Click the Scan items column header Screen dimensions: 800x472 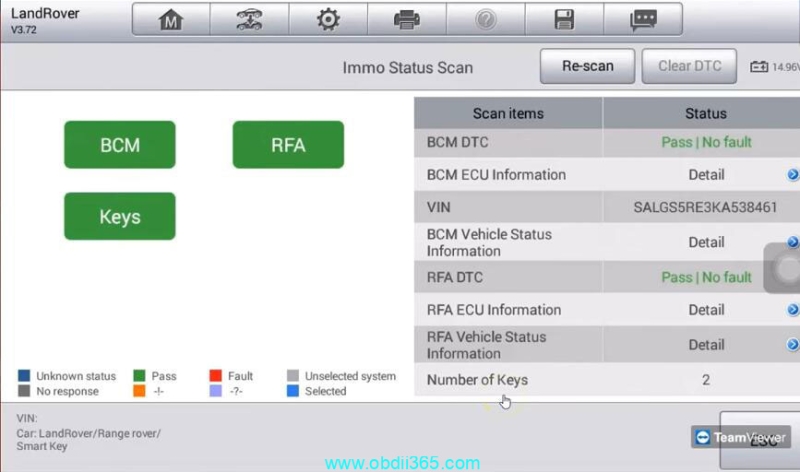point(508,113)
